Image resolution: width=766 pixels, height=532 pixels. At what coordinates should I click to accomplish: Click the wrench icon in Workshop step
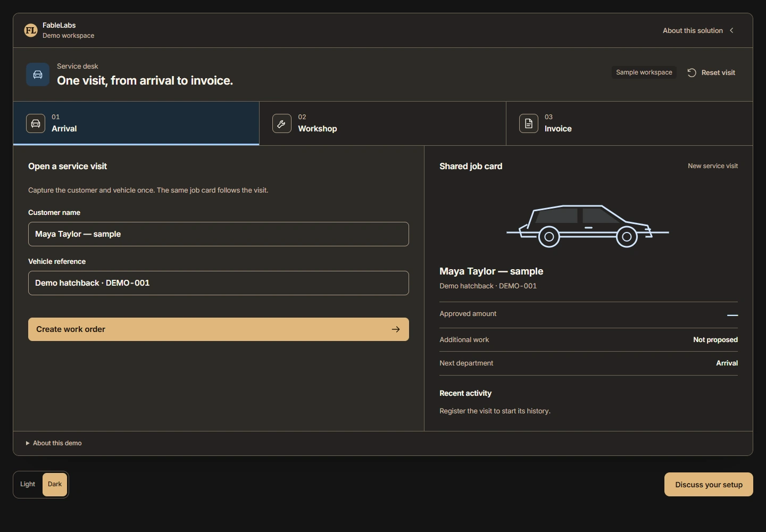pos(282,123)
